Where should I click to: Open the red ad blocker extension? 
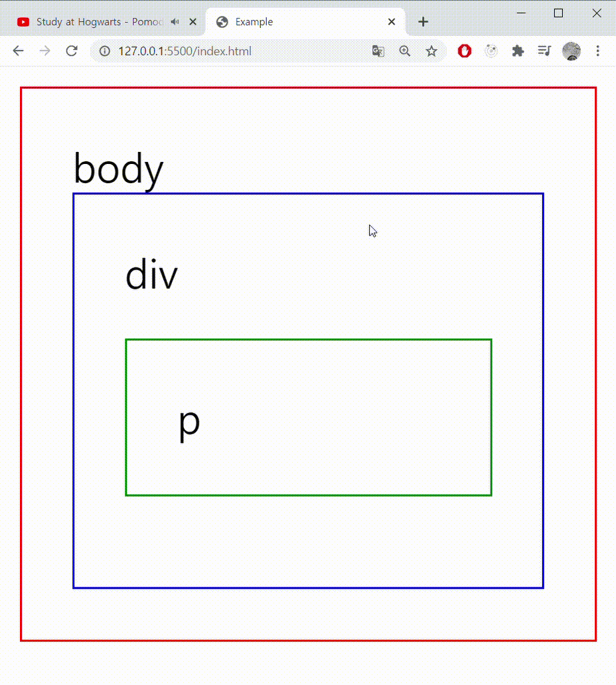click(x=465, y=51)
